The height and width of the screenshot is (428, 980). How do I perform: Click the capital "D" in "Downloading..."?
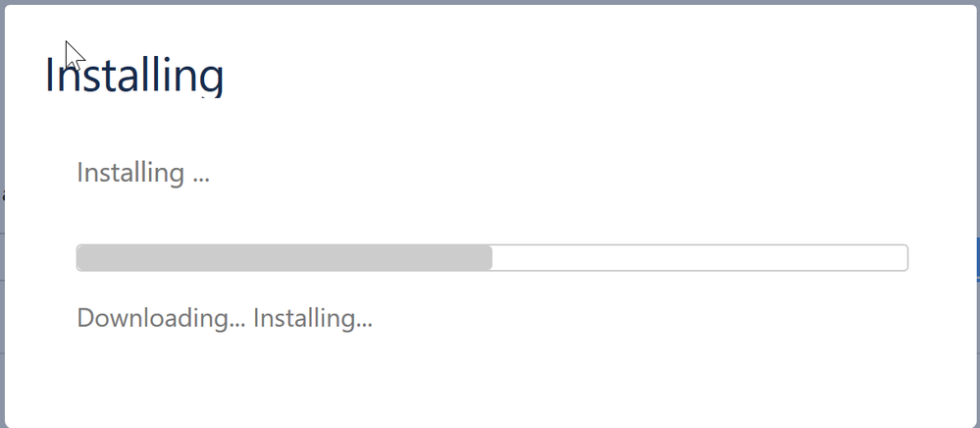click(x=85, y=318)
